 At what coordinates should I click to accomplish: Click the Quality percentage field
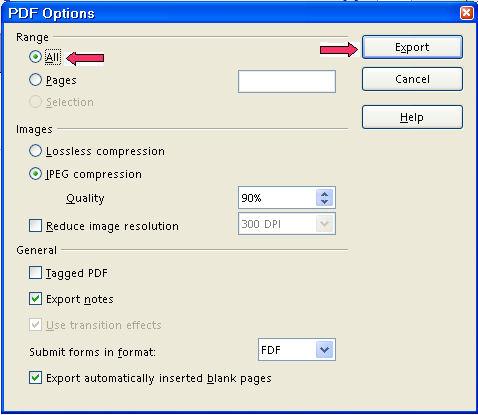[x=277, y=198]
